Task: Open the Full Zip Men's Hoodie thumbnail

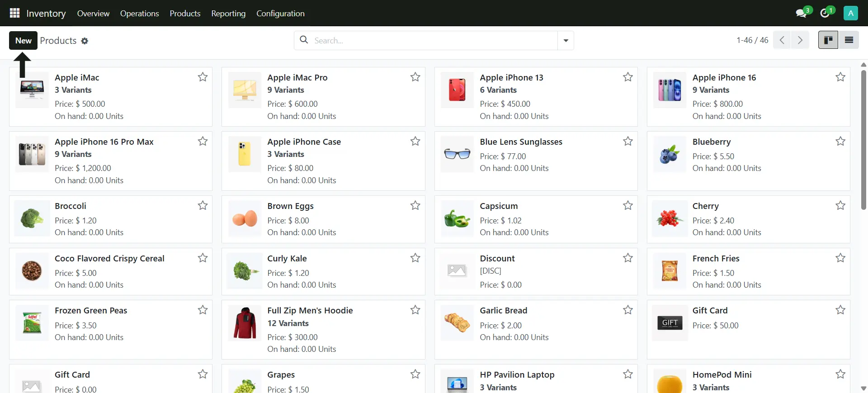Action: (245, 323)
